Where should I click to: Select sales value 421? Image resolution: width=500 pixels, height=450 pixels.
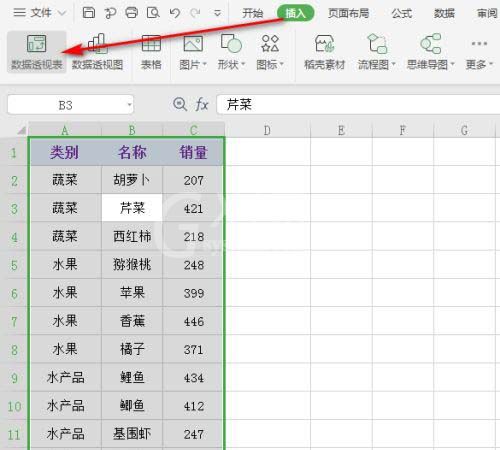pos(193,208)
